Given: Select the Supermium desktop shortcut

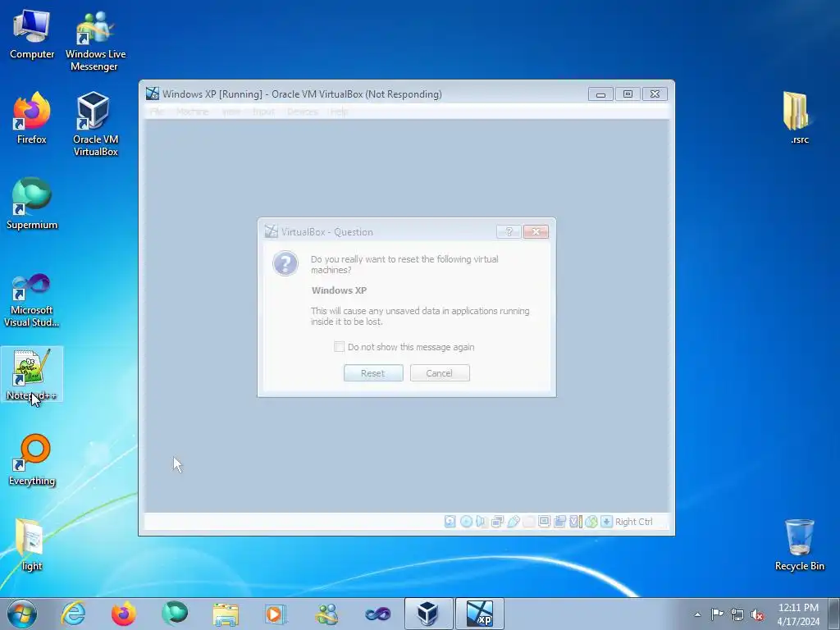Looking at the screenshot, I should [x=32, y=203].
